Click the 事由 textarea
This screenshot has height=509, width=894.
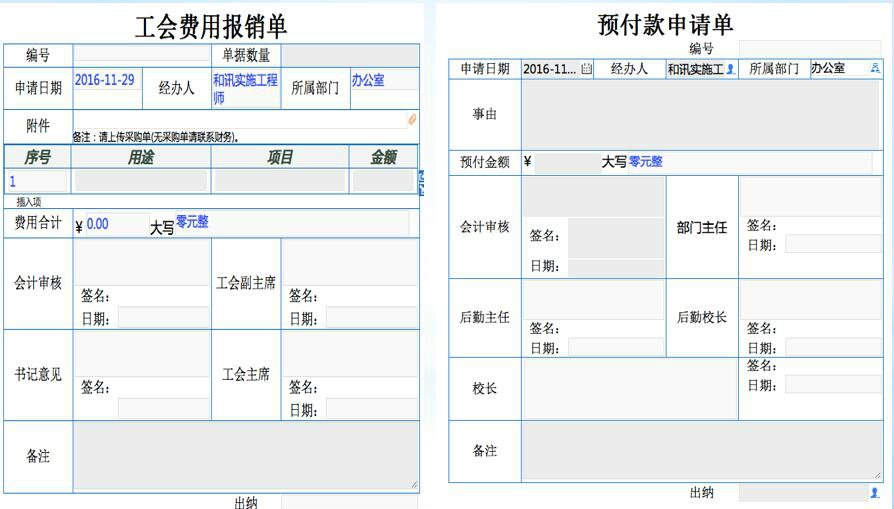click(x=701, y=115)
